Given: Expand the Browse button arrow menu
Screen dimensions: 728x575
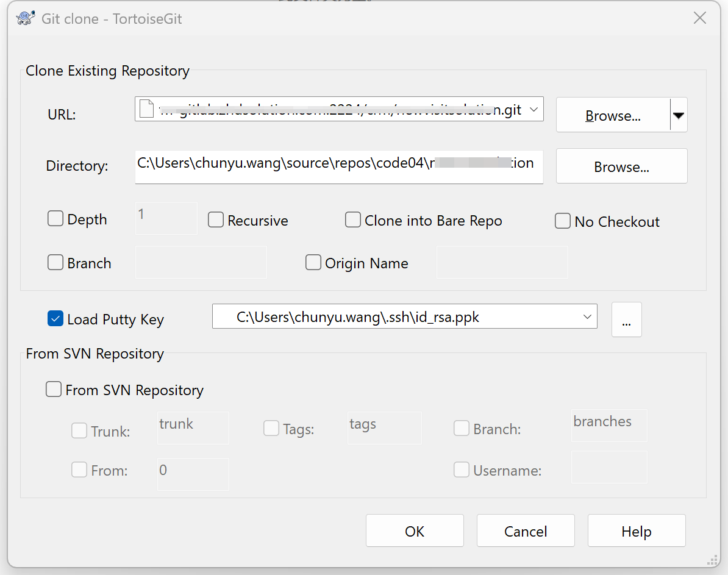Looking at the screenshot, I should 679,115.
